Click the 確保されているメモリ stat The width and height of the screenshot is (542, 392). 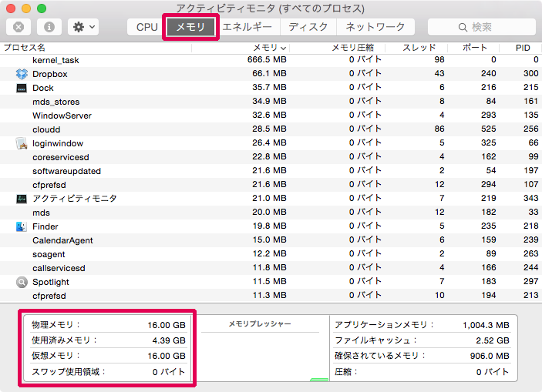point(422,356)
